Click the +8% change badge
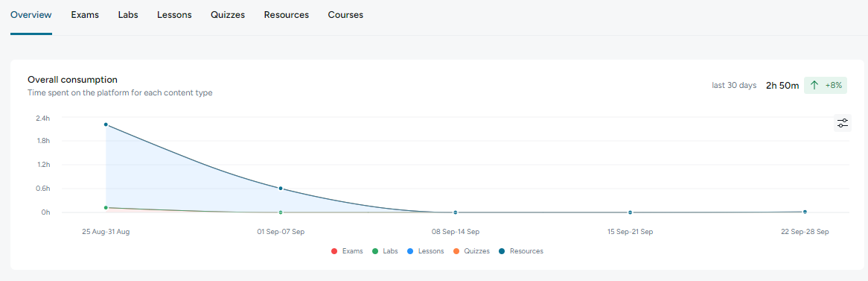 (826, 86)
